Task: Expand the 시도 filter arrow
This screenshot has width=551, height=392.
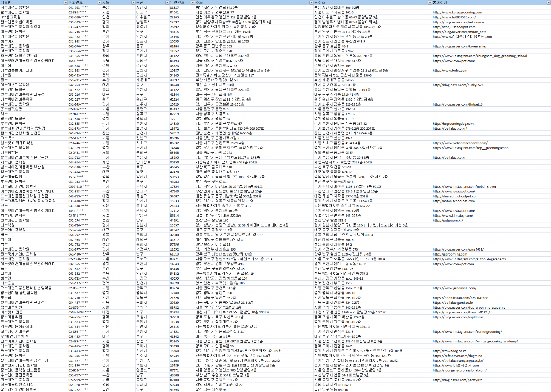Action: click(133, 3)
